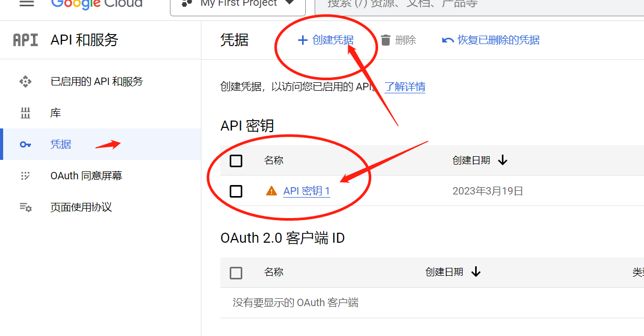Check the select-all box under OAuth 2.0 客户端 ID
This screenshot has height=336, width=644.
point(236,272)
